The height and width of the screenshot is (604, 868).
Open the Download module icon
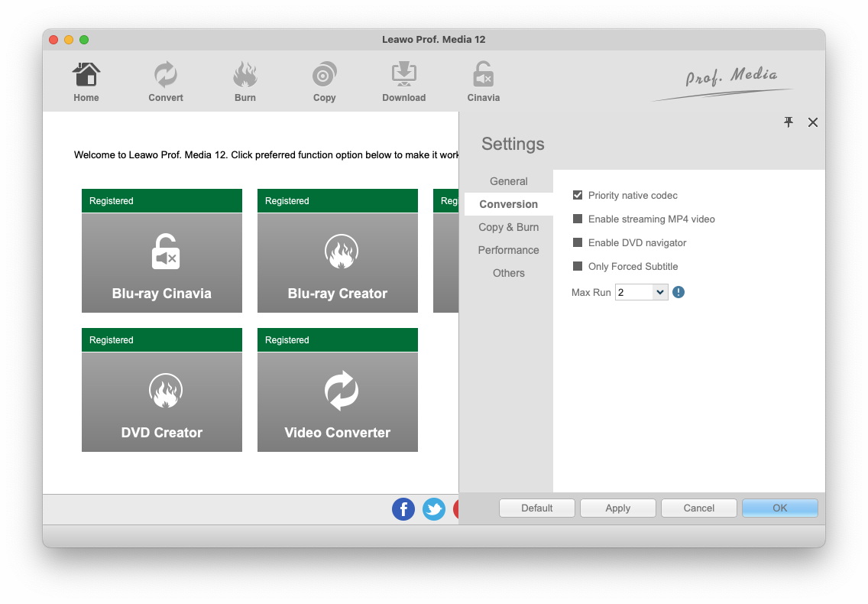click(403, 76)
